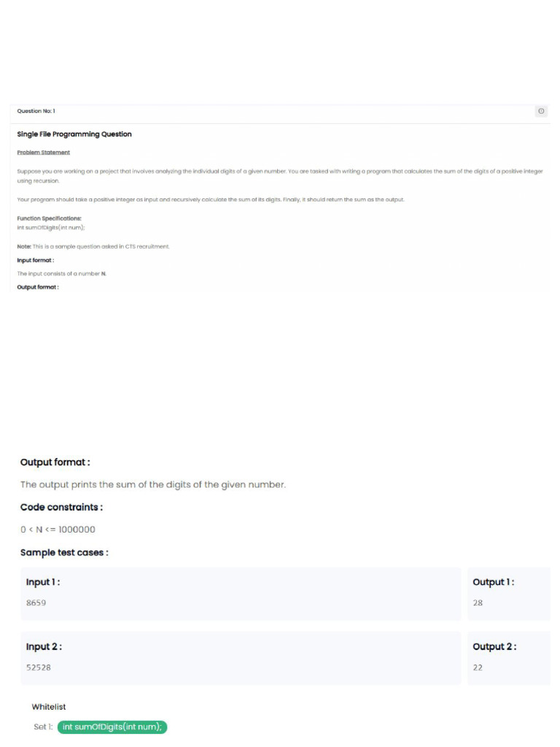The width and height of the screenshot is (560, 747).
Task: Click the underlined Problem Statement heading
Action: tap(44, 152)
